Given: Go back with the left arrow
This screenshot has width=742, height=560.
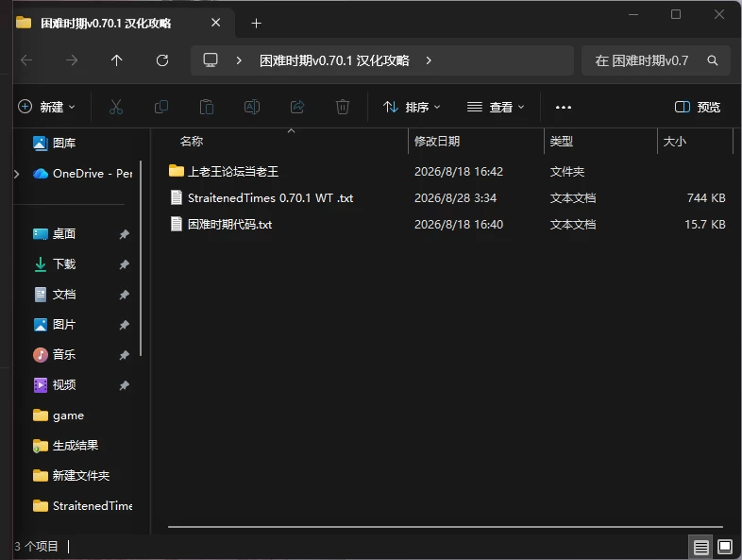Looking at the screenshot, I should point(27,60).
